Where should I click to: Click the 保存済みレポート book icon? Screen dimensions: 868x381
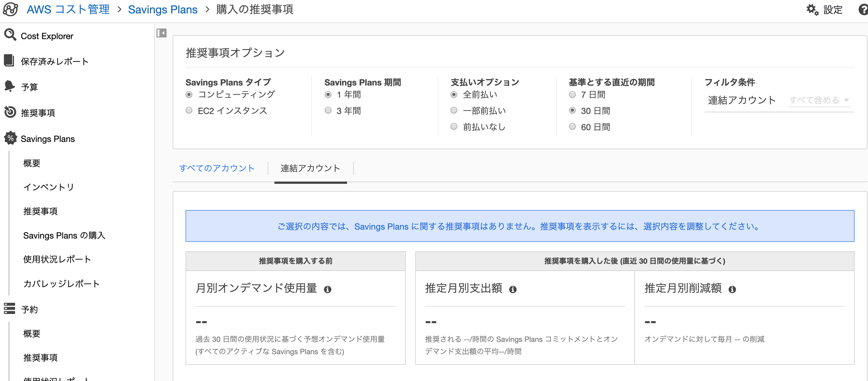coord(9,60)
